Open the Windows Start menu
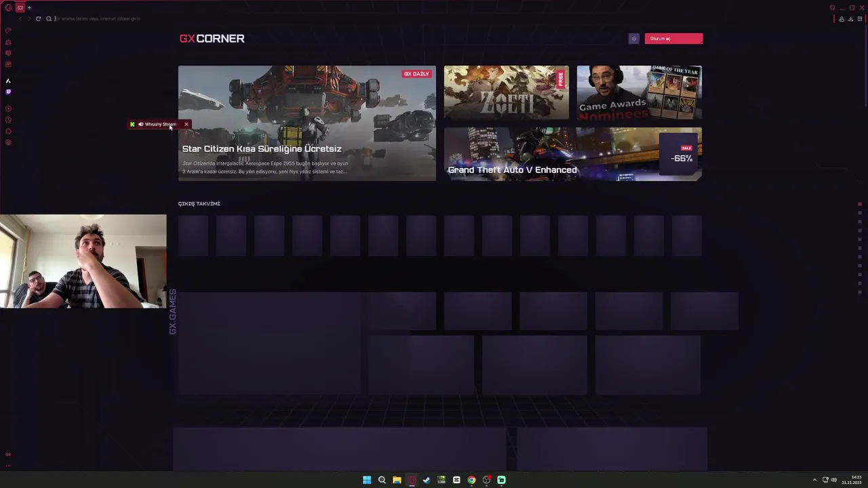Image resolution: width=868 pixels, height=488 pixels. pos(367,480)
